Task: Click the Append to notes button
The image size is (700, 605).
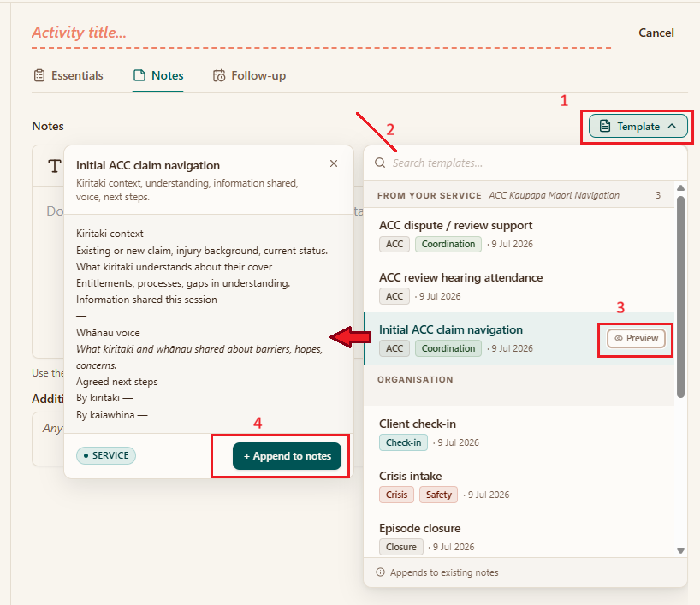Action: 287,456
